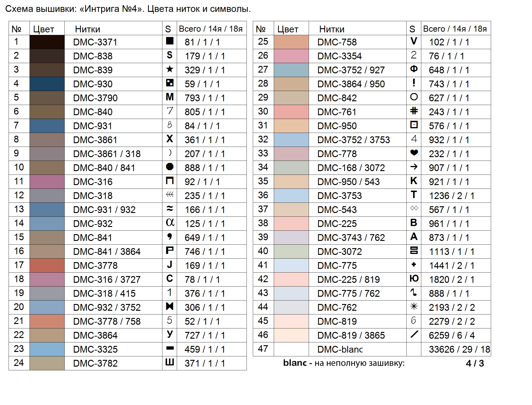Click the black bar symbol for DMC-3325
Viewport: 532px width, 405px height.
click(x=170, y=348)
